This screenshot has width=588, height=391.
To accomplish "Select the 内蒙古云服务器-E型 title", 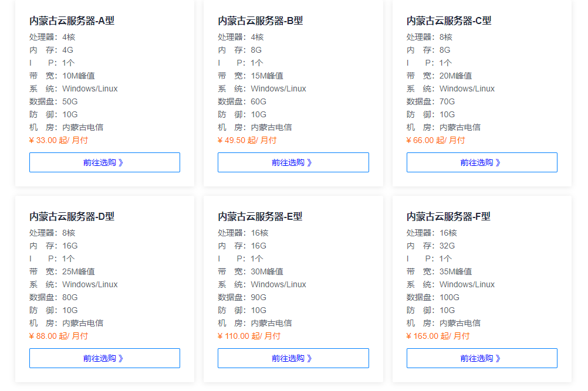I will click(260, 216).
